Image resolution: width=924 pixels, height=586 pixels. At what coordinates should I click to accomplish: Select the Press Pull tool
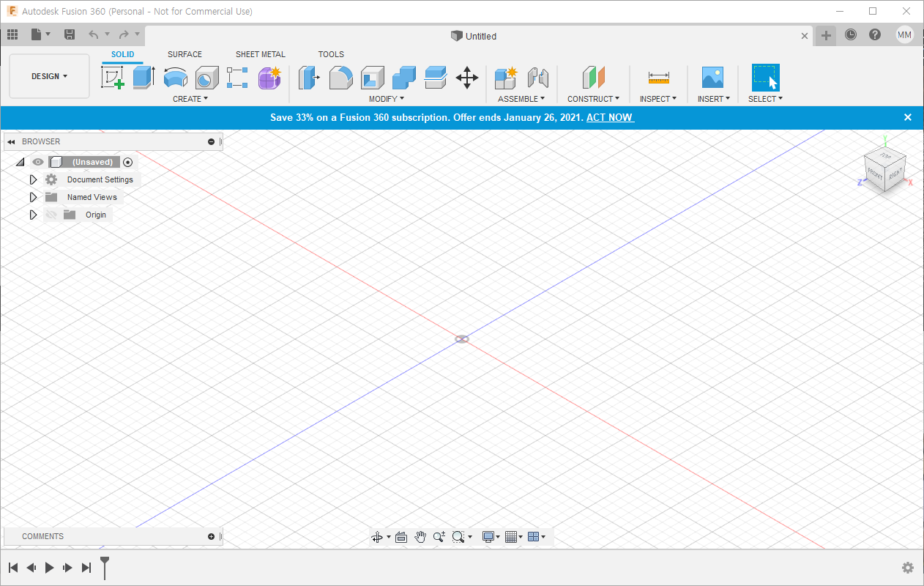click(x=310, y=77)
